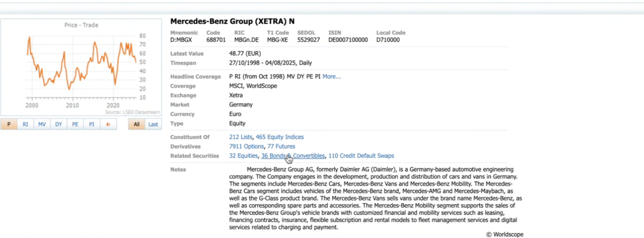Open the 212 Lists link
The height and width of the screenshot is (238, 644).
pyautogui.click(x=241, y=137)
